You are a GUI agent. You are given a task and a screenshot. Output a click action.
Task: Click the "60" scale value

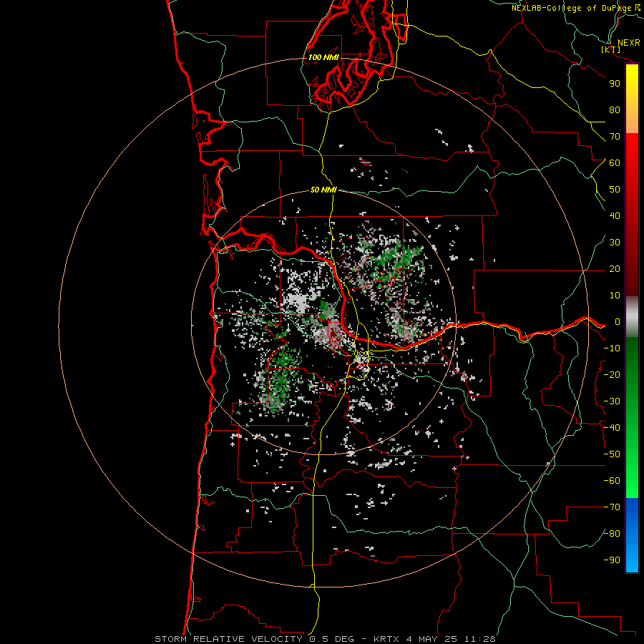click(615, 163)
